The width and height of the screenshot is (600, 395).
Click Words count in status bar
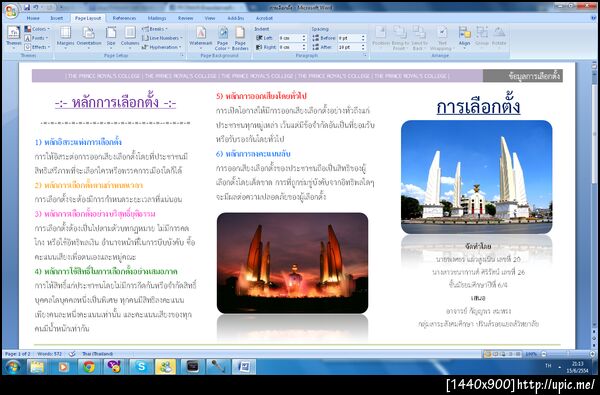point(49,354)
